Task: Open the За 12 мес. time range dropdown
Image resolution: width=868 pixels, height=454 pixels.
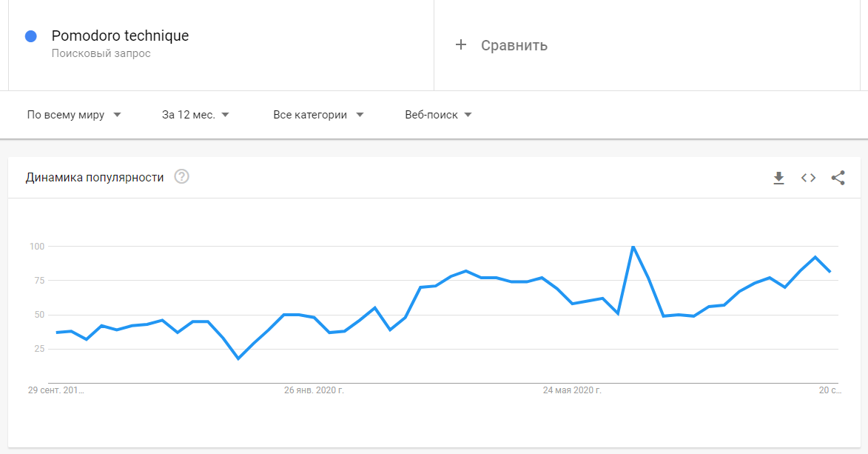Action: click(195, 115)
